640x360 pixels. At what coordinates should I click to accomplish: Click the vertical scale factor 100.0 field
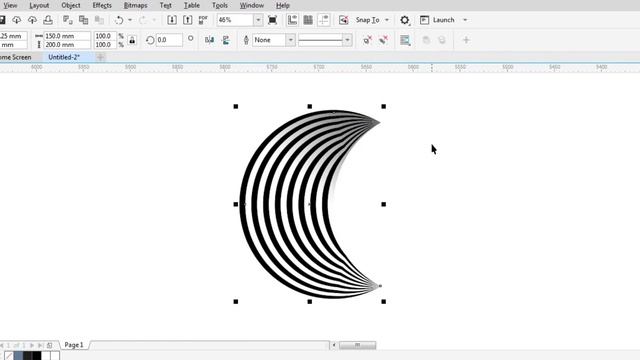pyautogui.click(x=105, y=44)
